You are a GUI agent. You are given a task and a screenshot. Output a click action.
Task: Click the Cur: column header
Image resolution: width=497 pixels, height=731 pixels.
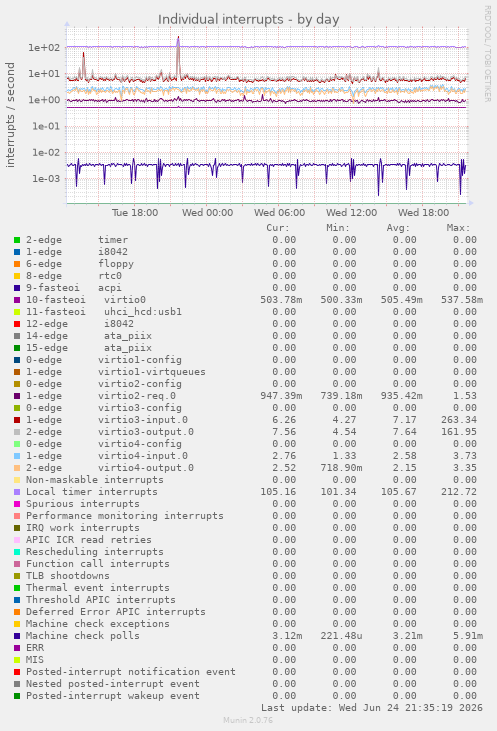pos(278,228)
